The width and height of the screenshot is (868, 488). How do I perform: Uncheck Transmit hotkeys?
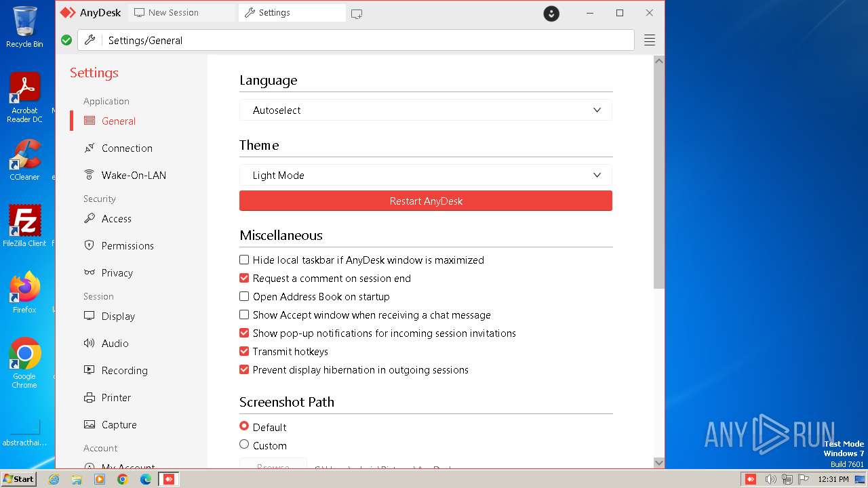click(x=244, y=351)
